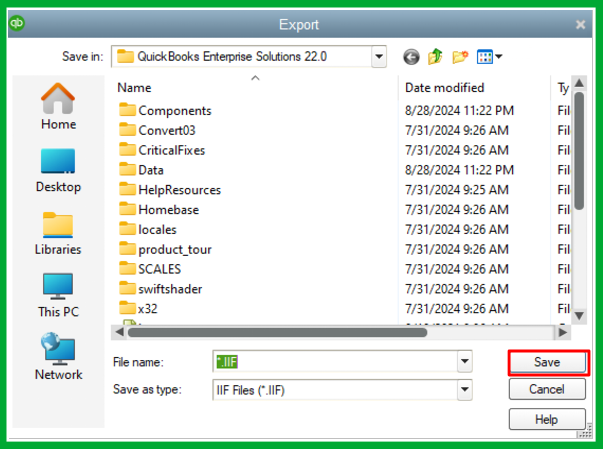Click the Back navigation arrow icon

point(411,57)
